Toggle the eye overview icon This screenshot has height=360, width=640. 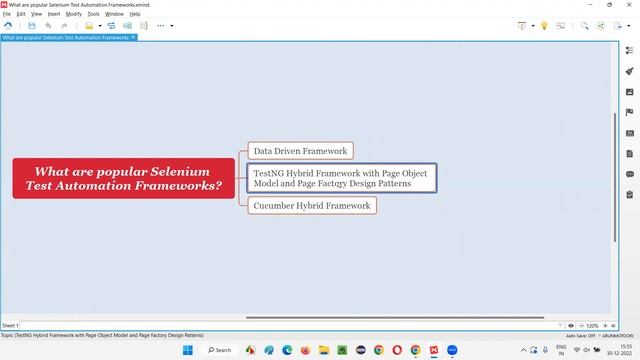[x=571, y=326]
